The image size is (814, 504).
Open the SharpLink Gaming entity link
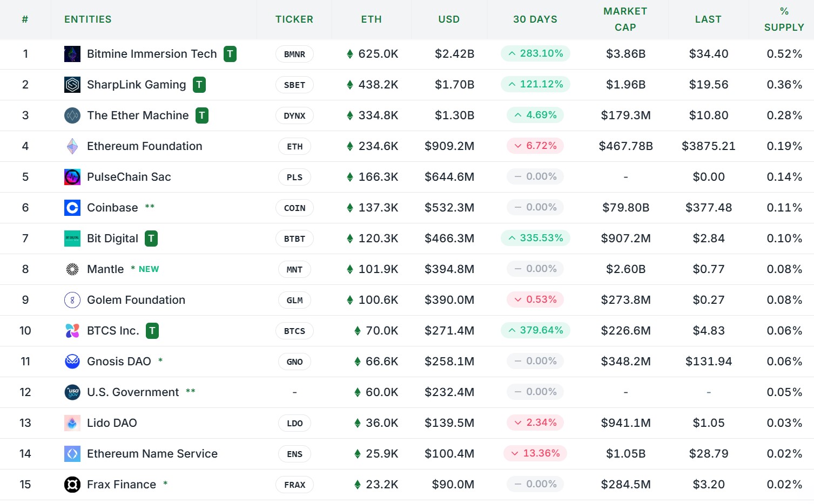coord(136,85)
